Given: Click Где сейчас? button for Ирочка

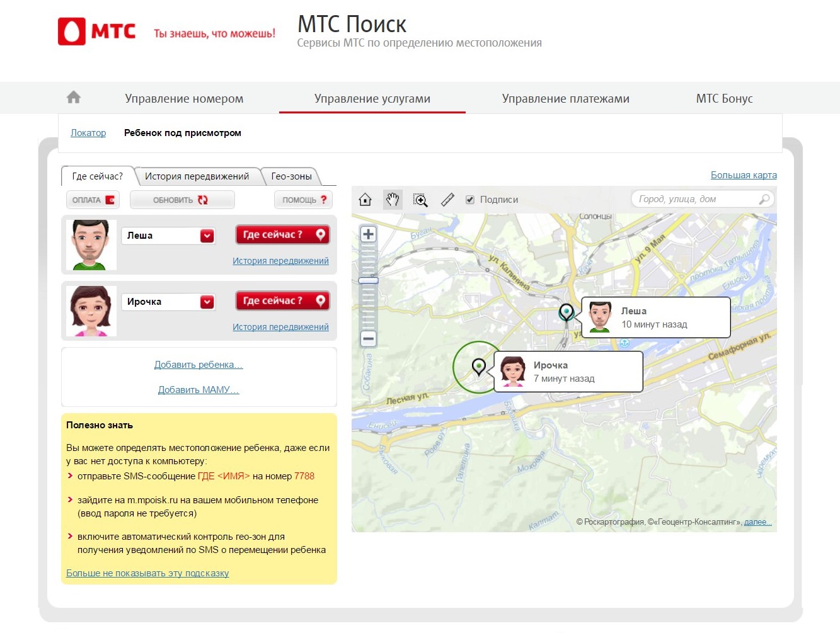Looking at the screenshot, I should (283, 301).
